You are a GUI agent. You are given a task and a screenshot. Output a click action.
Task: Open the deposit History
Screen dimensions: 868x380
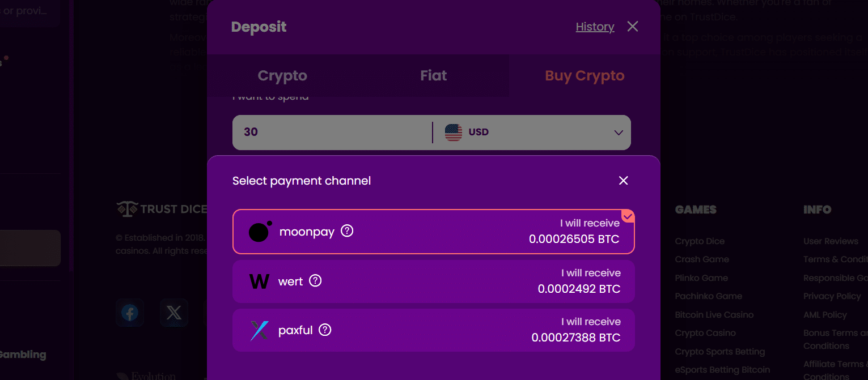click(x=595, y=26)
